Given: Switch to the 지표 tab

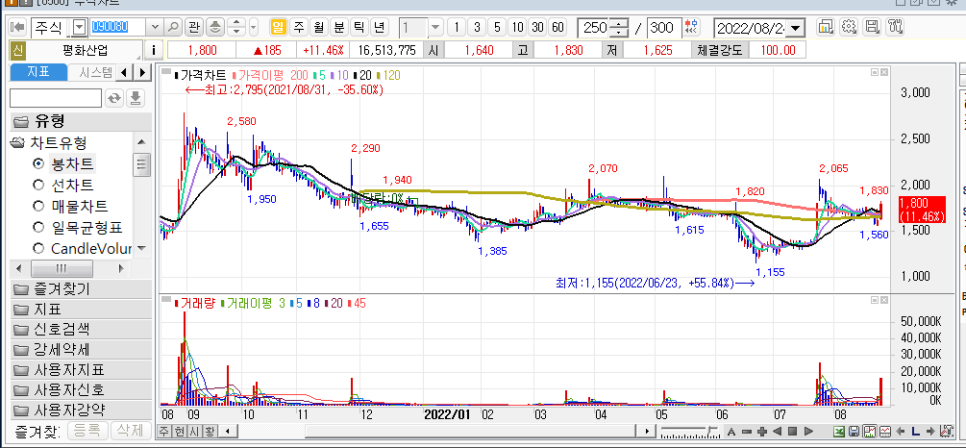Looking at the screenshot, I should pos(38,72).
